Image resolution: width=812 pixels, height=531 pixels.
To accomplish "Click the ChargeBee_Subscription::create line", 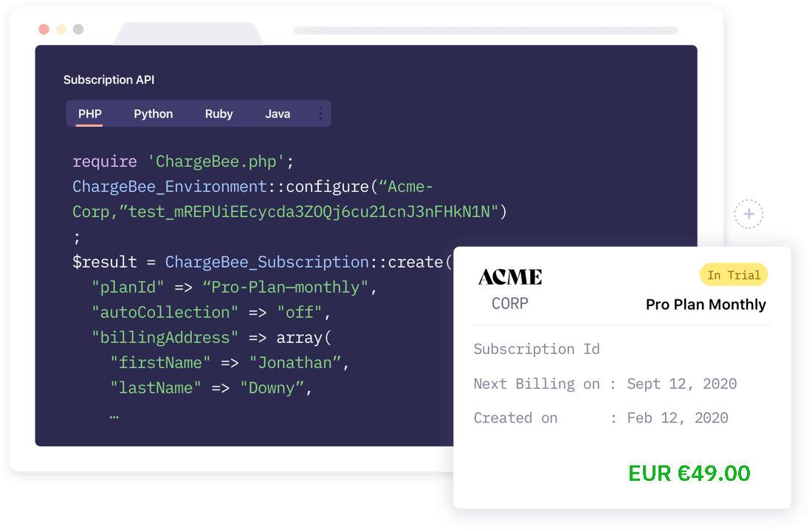I will coord(262,262).
